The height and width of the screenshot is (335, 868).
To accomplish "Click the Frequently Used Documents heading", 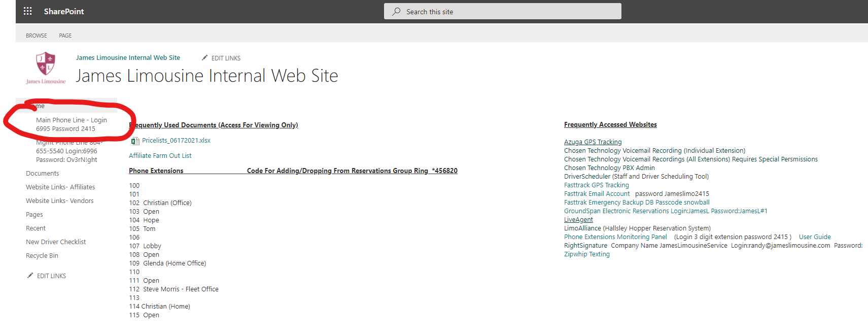I will pyautogui.click(x=214, y=125).
